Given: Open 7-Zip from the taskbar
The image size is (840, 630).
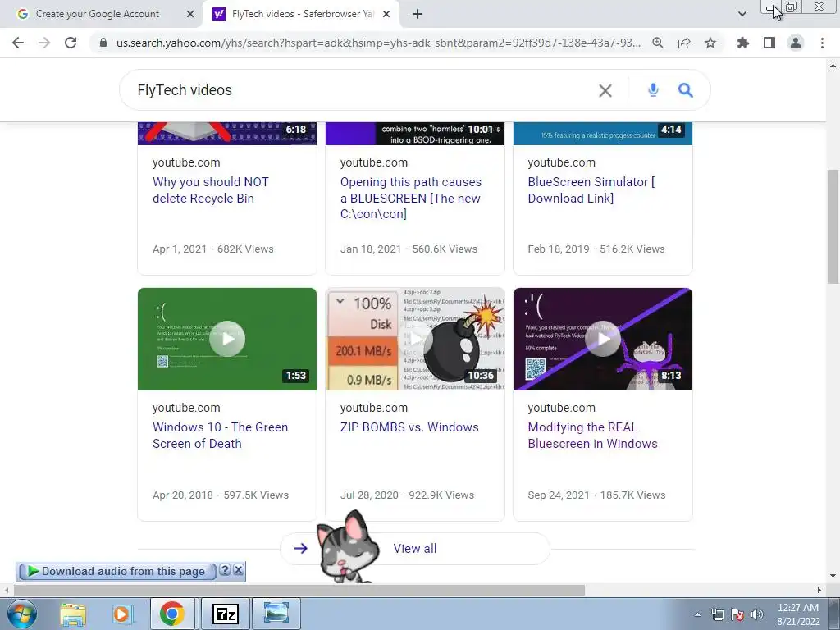Looking at the screenshot, I should [x=226, y=614].
